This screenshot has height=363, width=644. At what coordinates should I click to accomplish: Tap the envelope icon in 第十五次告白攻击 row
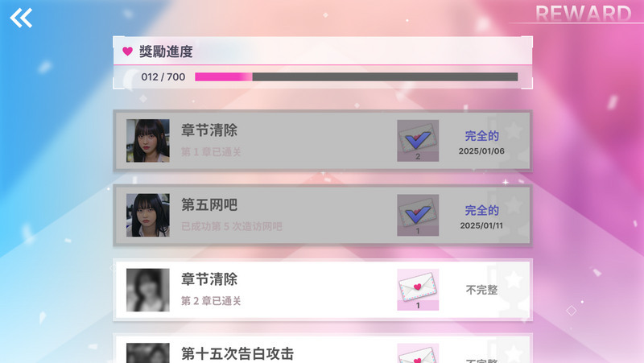418,353
